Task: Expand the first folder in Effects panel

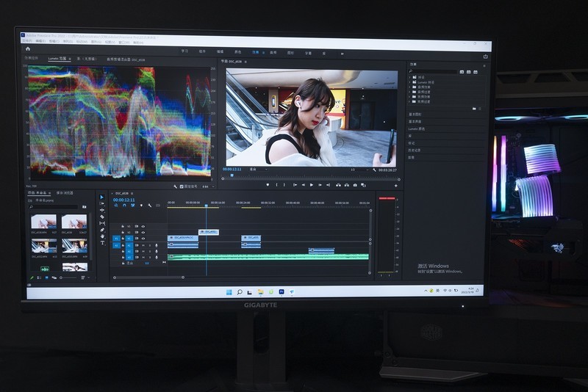Action: coord(411,76)
